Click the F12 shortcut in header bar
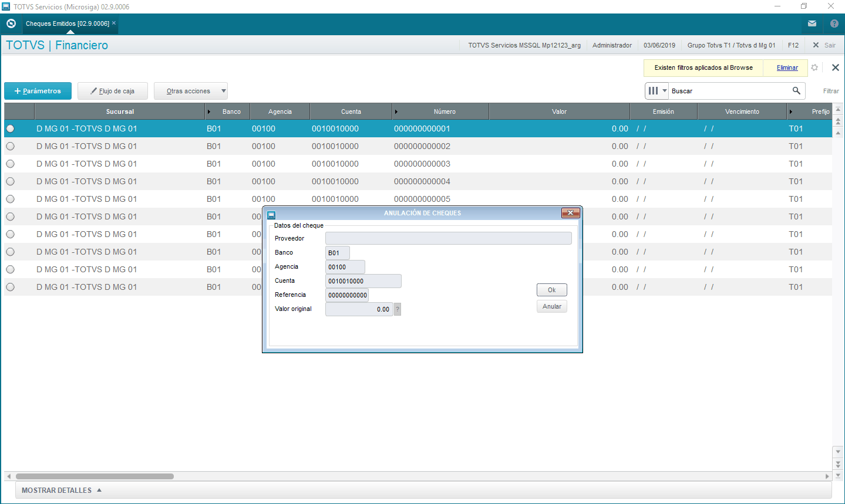 793,45
